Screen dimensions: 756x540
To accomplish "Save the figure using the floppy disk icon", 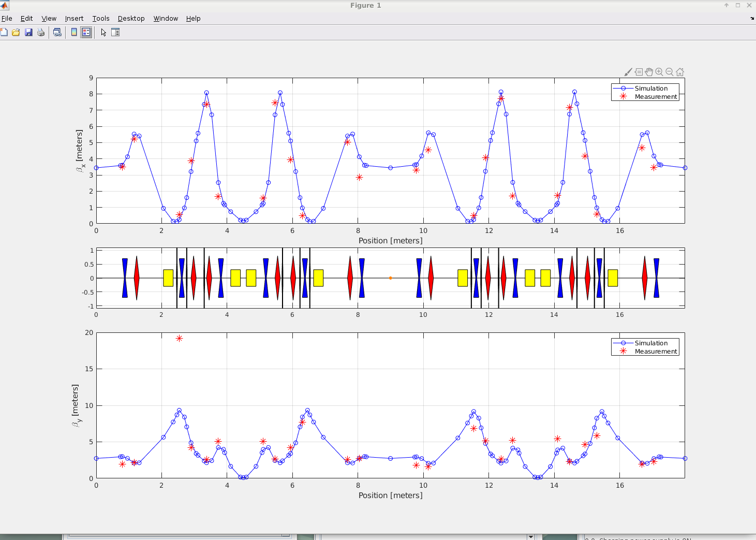I will point(28,32).
